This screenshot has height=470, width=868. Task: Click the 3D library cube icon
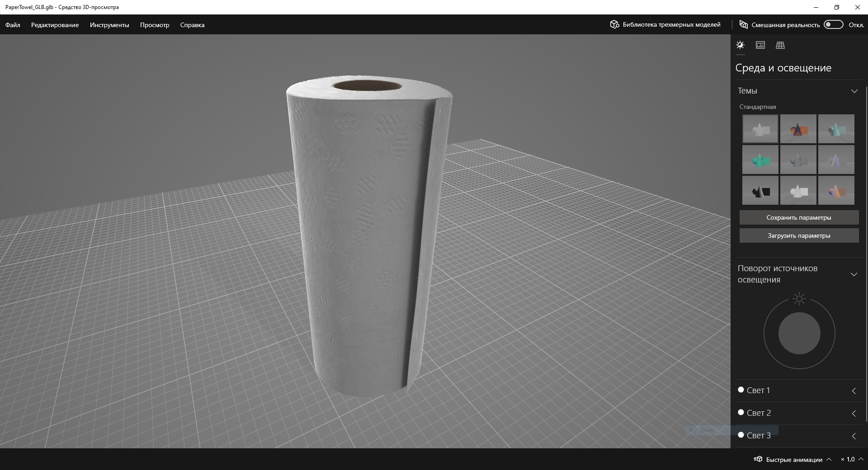click(x=614, y=24)
